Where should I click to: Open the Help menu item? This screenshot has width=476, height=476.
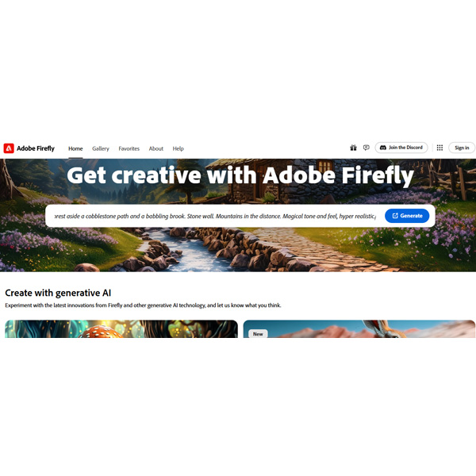178,148
